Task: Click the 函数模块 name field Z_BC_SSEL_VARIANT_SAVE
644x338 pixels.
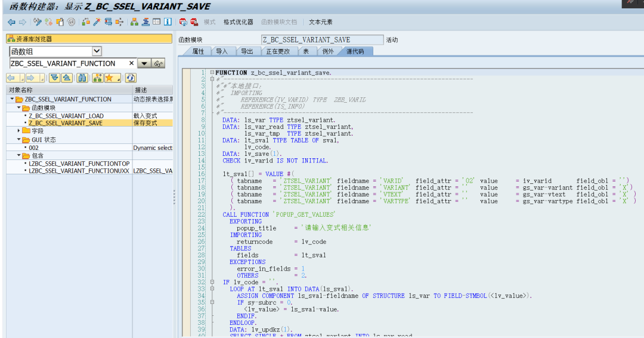Action: coord(323,40)
